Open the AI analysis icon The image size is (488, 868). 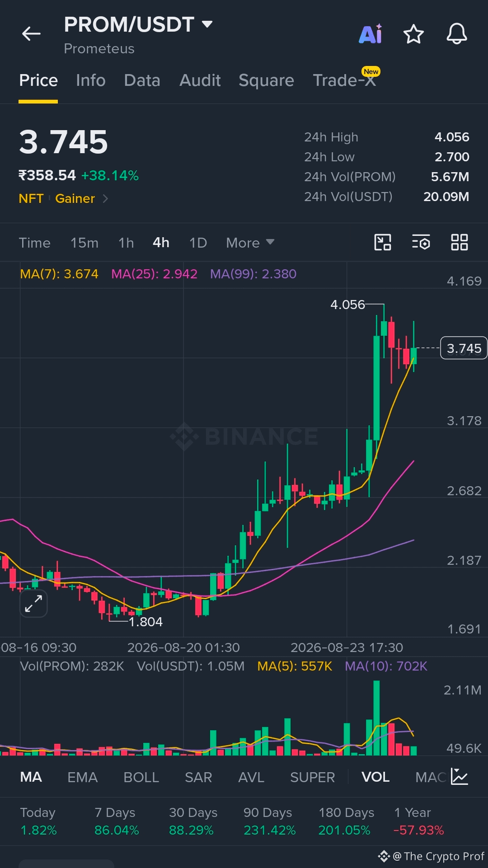(x=371, y=34)
